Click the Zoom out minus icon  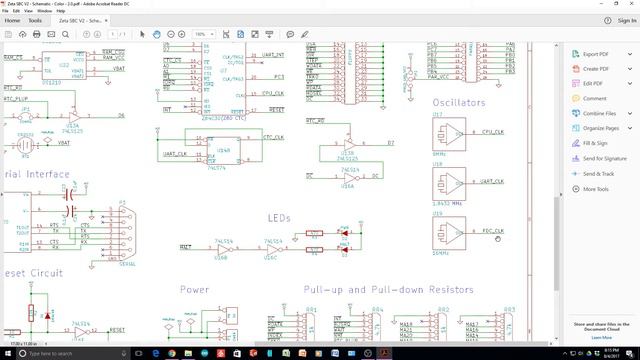coord(171,34)
